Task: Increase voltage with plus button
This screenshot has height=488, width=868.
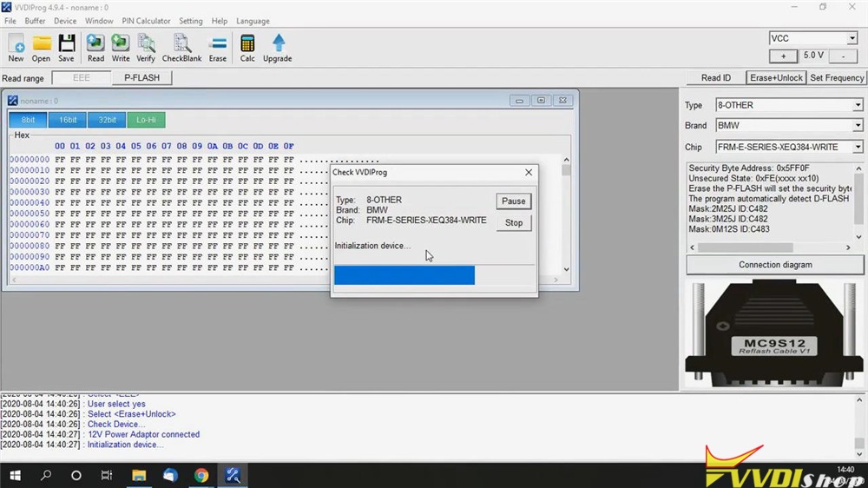Action: [x=783, y=56]
